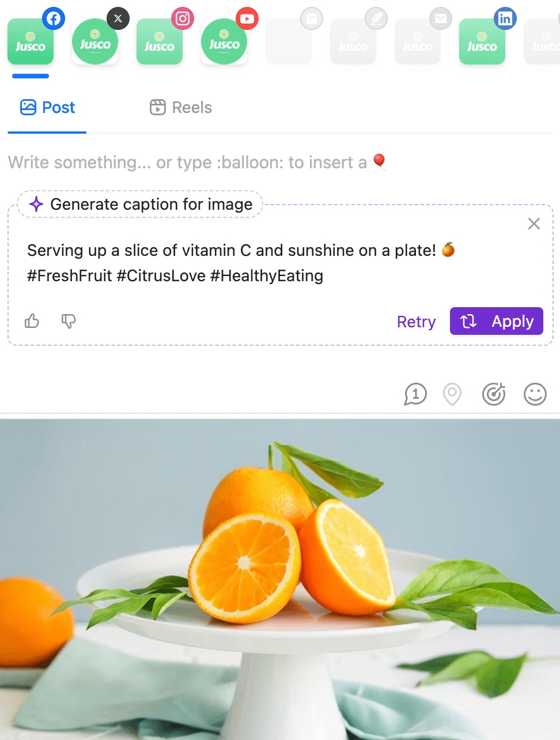
Task: Give thumbs up to generated caption
Action: (x=32, y=321)
